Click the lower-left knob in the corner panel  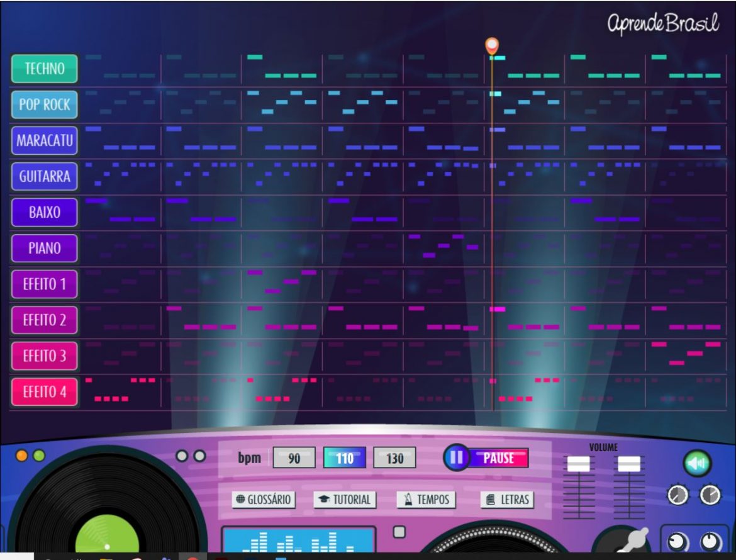(x=677, y=542)
